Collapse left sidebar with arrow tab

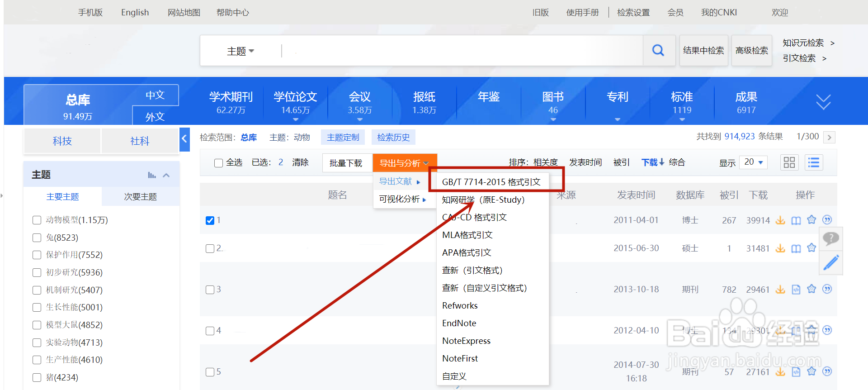[184, 139]
